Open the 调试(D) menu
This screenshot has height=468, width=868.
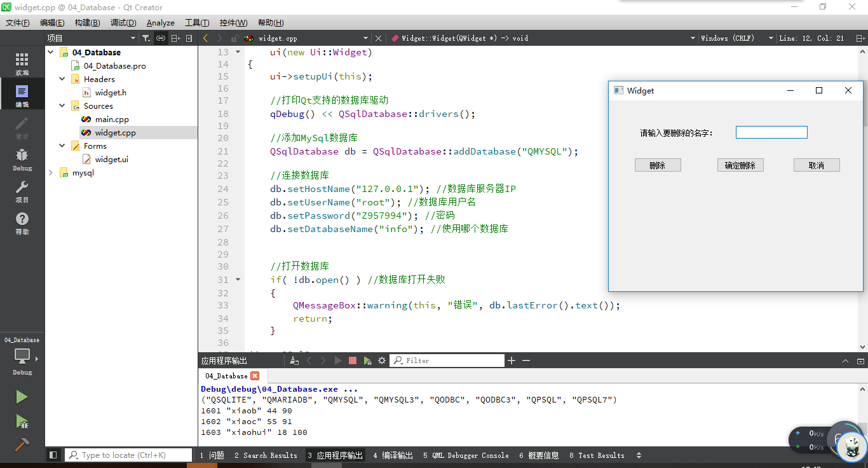(x=123, y=23)
